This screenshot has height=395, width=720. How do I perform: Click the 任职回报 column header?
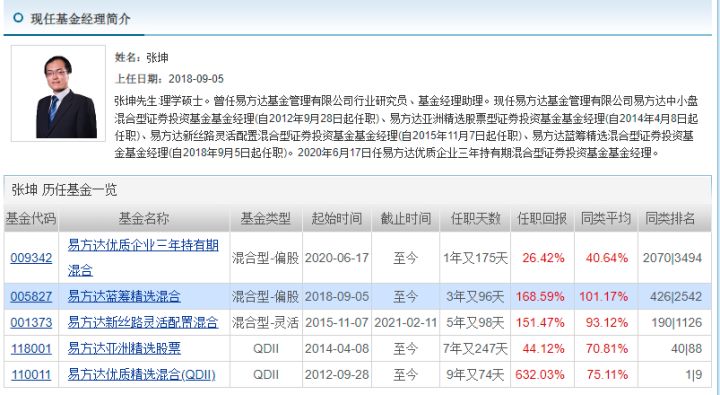[x=542, y=218]
